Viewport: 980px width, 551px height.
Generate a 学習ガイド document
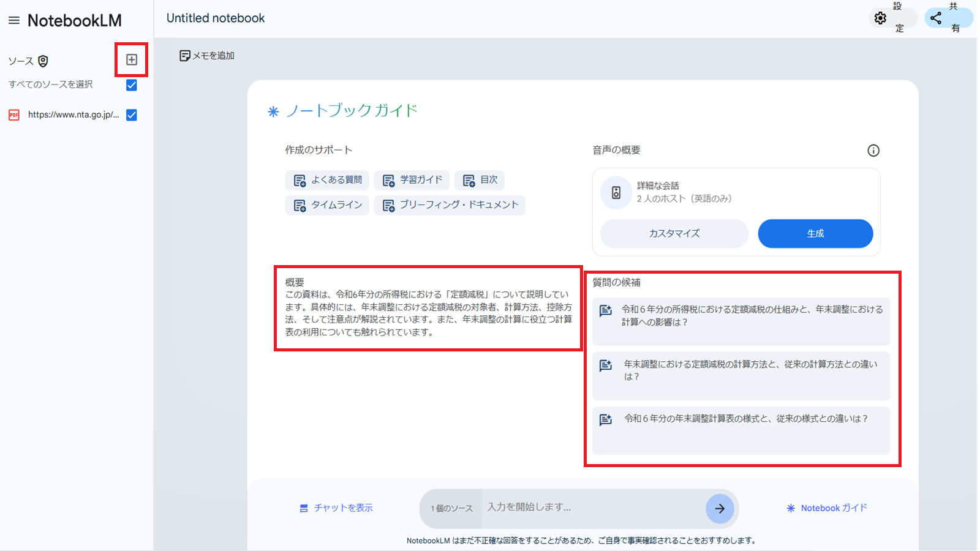[x=412, y=180]
